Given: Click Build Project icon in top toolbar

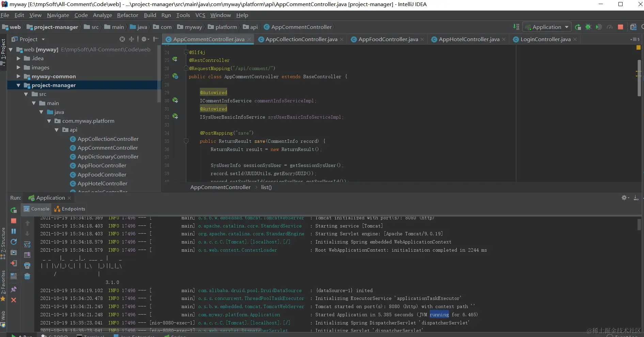Looking at the screenshot, I should [516, 27].
